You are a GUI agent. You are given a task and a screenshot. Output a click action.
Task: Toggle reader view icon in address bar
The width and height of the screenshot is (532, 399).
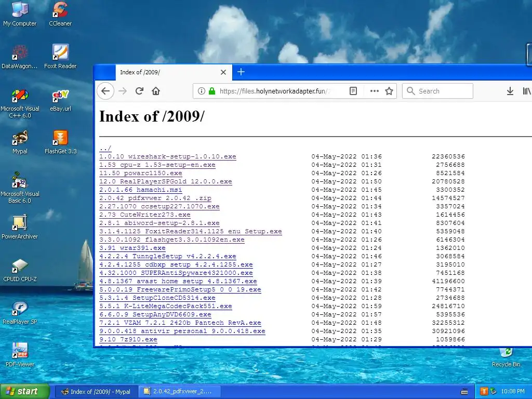click(x=353, y=91)
